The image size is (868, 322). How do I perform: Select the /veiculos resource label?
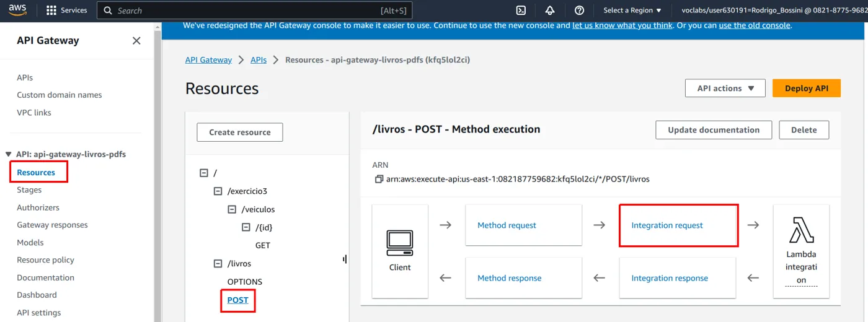pos(258,209)
